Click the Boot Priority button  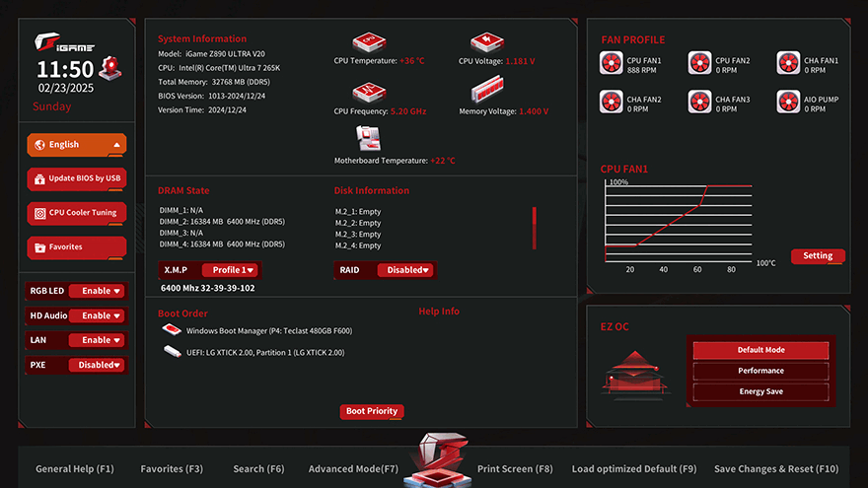pos(372,411)
